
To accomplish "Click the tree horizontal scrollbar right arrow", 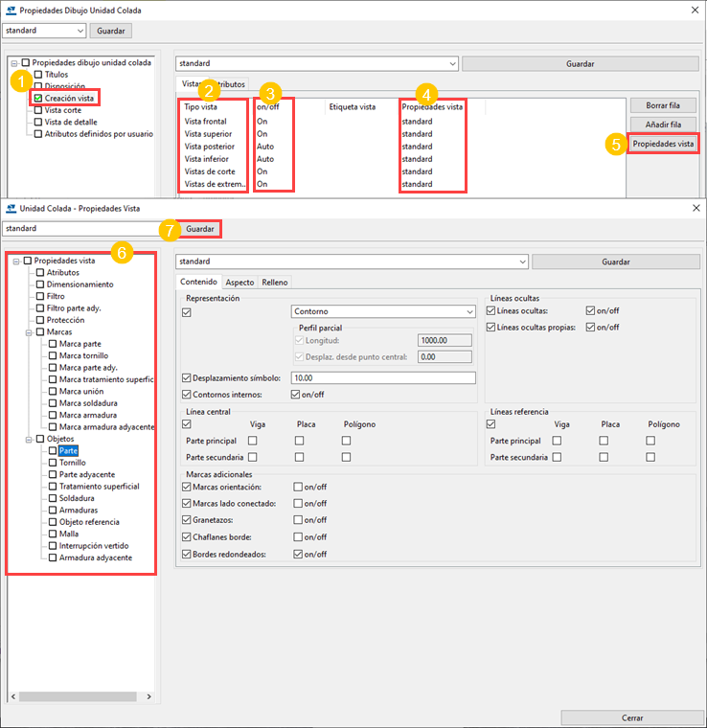I will tap(148, 696).
